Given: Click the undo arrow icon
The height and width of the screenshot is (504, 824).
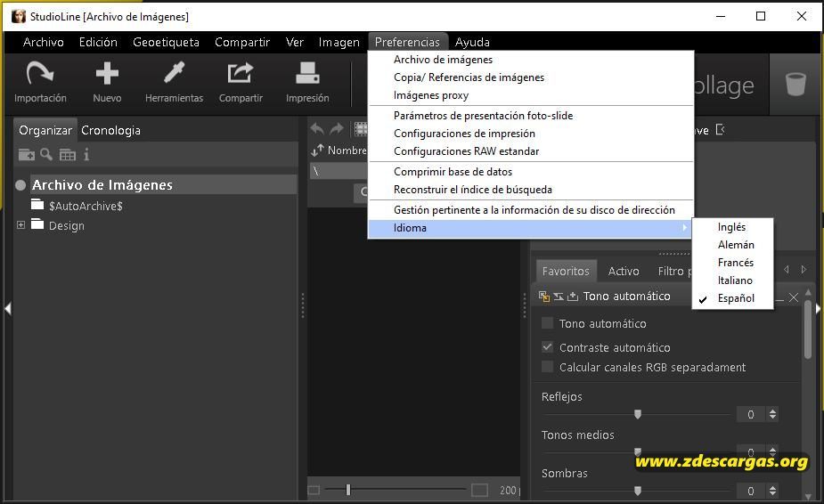Looking at the screenshot, I should [x=317, y=128].
